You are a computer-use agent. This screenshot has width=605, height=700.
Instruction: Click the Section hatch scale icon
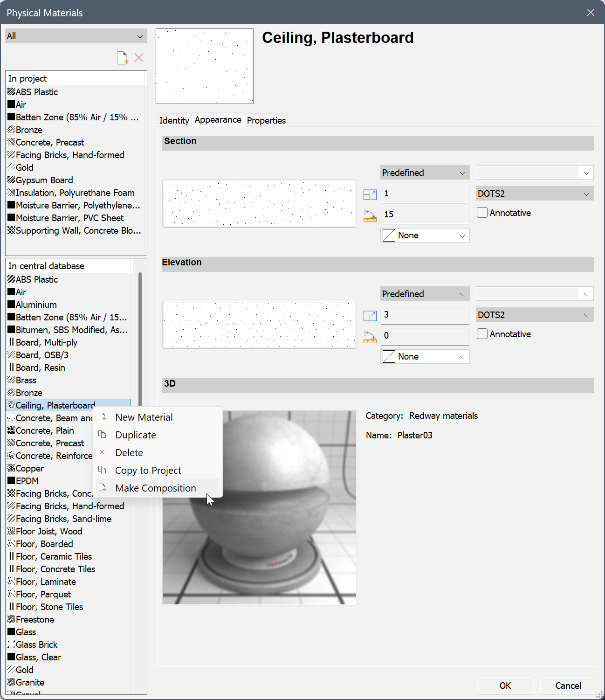(370, 194)
